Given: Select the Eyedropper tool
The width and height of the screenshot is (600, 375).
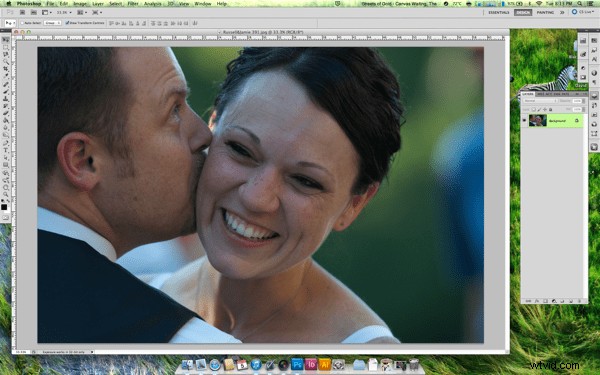Looking at the screenshot, I should click(x=5, y=76).
